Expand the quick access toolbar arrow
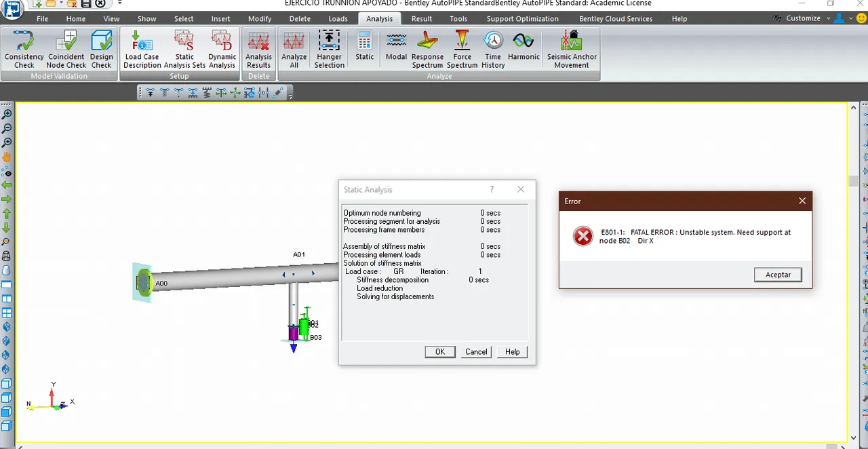The image size is (868, 449). [120, 3]
